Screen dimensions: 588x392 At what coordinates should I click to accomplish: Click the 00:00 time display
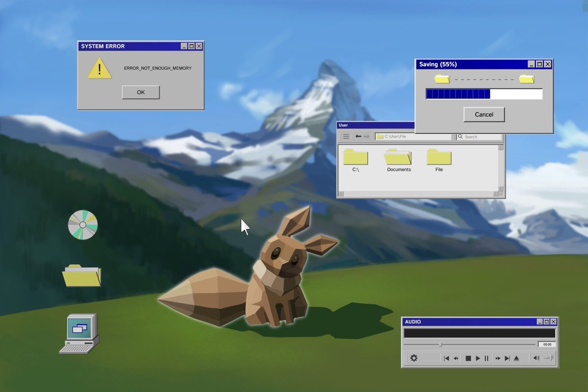point(547,344)
